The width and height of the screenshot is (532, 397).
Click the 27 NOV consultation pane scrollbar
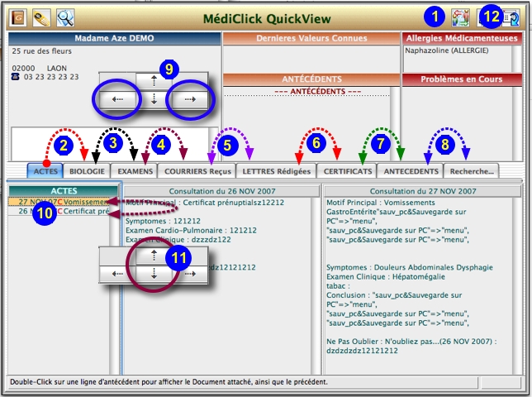517,286
